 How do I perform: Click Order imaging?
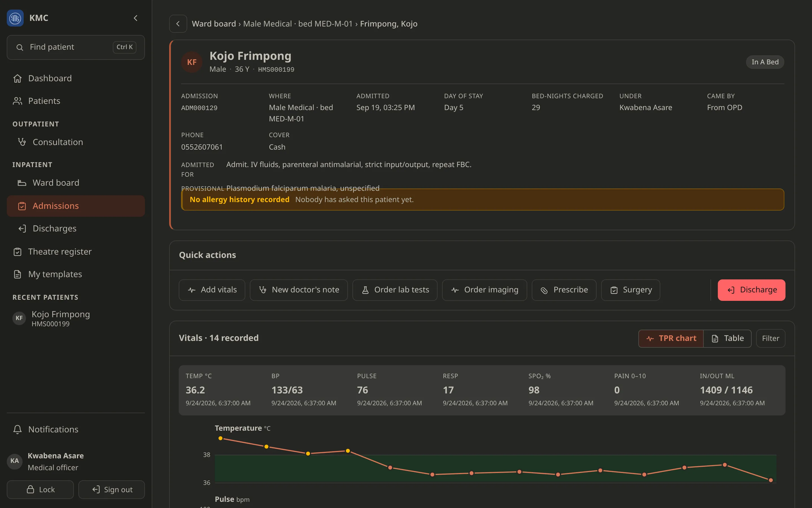tap(484, 290)
